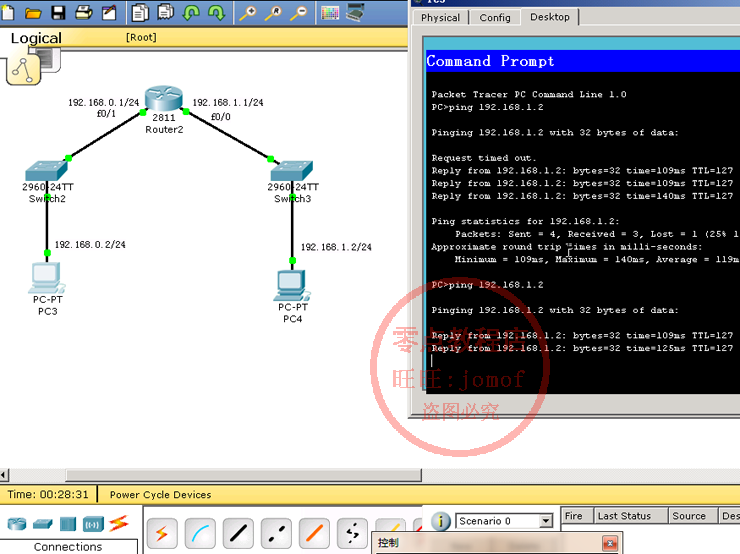
Task: Click inside the Command Prompt terminal
Action: pyautogui.click(x=583, y=232)
